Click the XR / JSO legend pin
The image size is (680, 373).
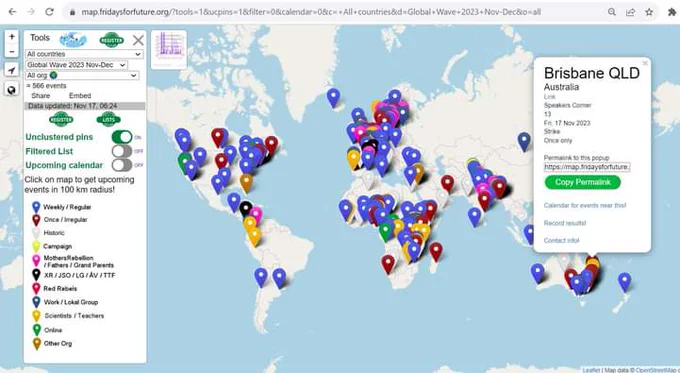point(36,275)
